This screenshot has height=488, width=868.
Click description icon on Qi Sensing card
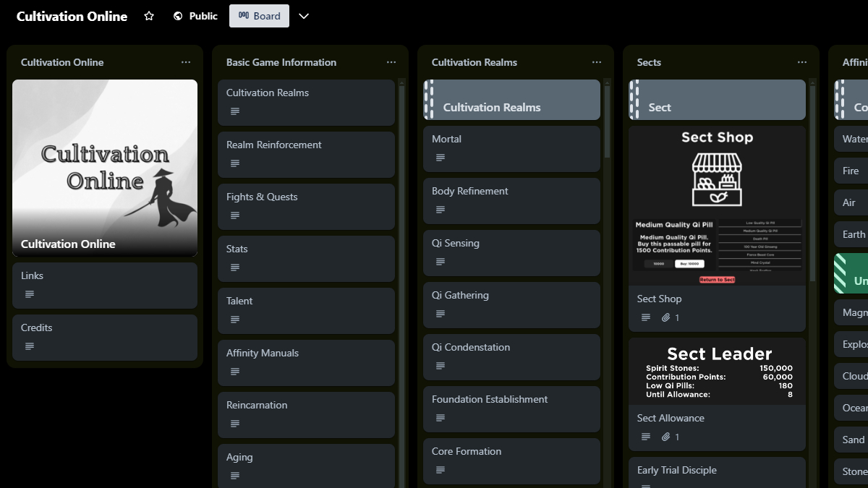(x=441, y=262)
